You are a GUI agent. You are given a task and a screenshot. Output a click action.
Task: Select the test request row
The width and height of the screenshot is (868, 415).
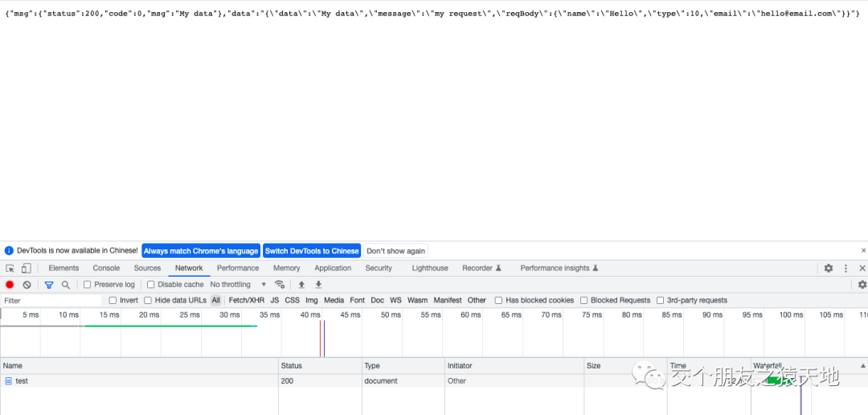pyautogui.click(x=434, y=381)
